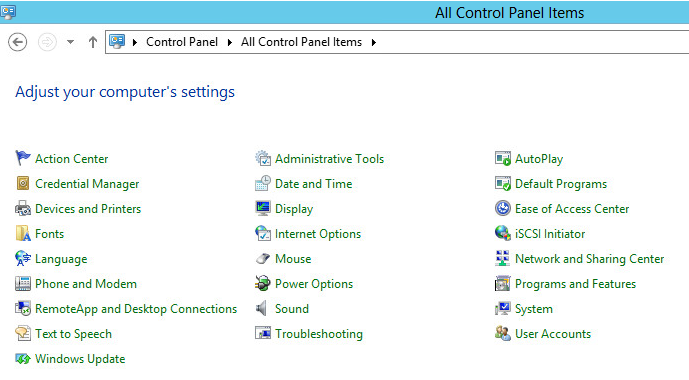Open the Credential Manager link
This screenshot has width=689, height=380.
point(87,184)
